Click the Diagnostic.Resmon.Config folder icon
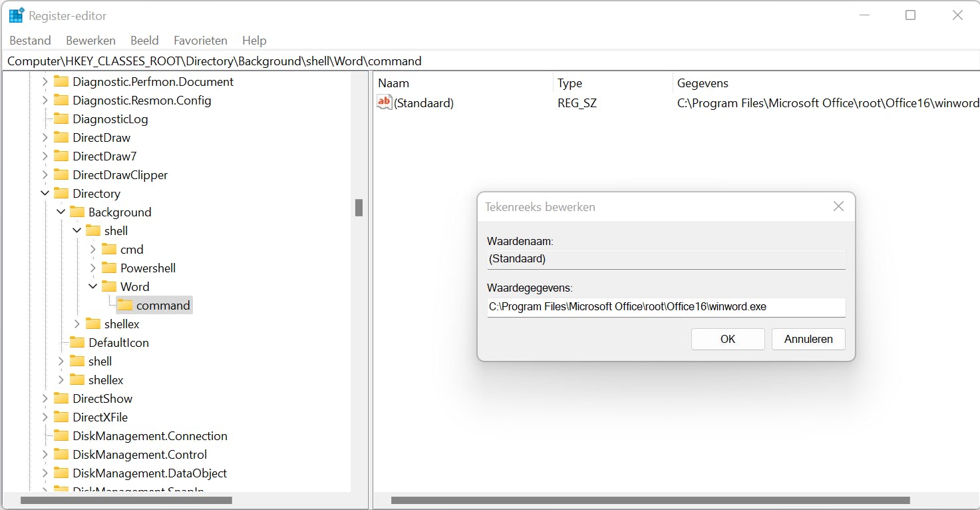Image resolution: width=980 pixels, height=510 pixels. tap(61, 101)
